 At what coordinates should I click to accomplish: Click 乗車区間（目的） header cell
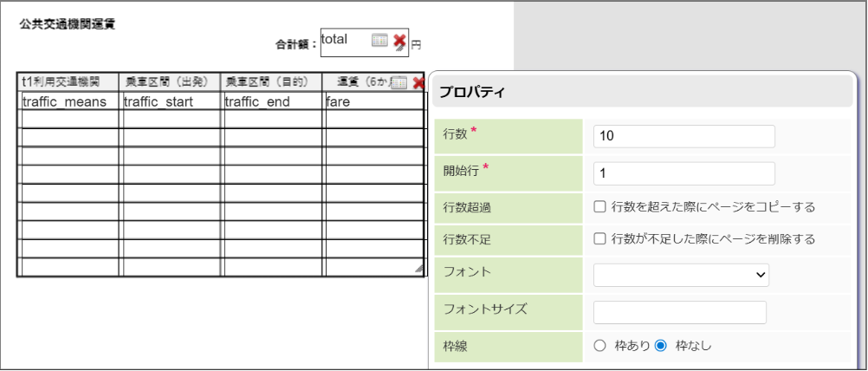(x=273, y=82)
